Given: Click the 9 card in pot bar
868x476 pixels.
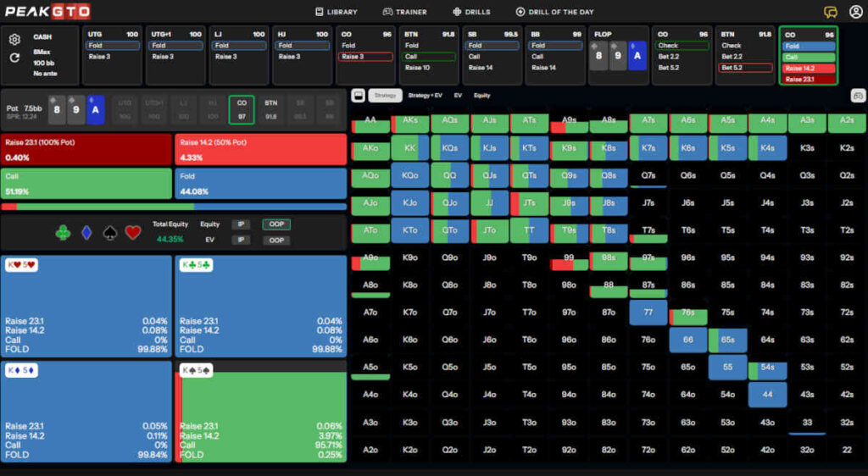Looking at the screenshot, I should pyautogui.click(x=75, y=109).
